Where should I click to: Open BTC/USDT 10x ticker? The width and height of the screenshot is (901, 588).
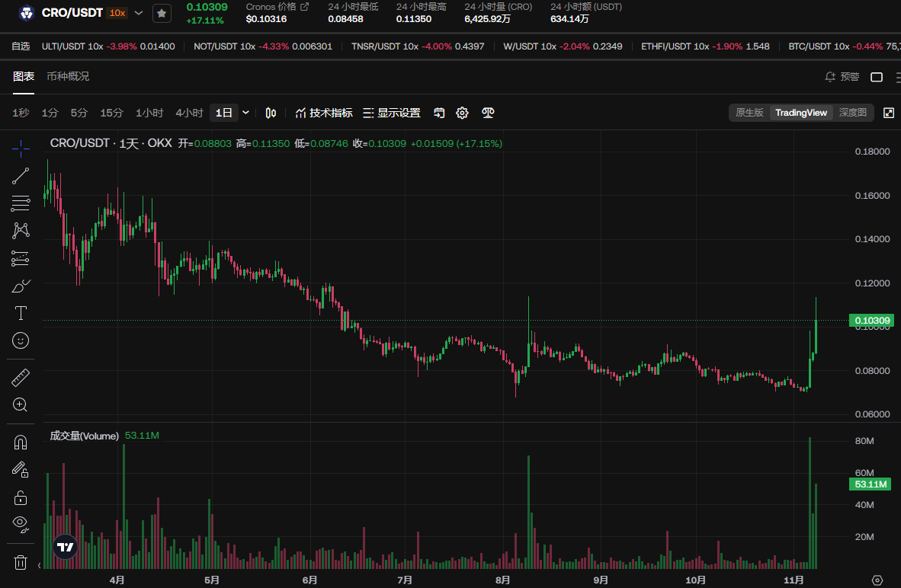[845, 46]
